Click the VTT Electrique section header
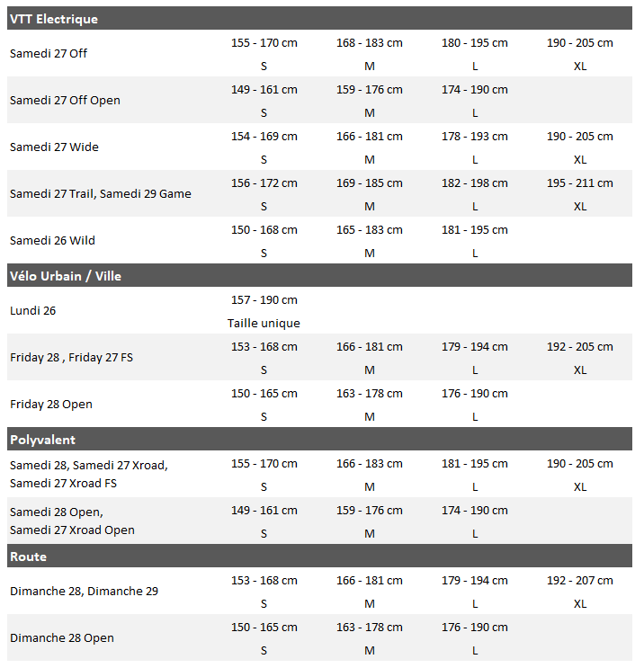The height and width of the screenshot is (668, 644). [x=54, y=19]
